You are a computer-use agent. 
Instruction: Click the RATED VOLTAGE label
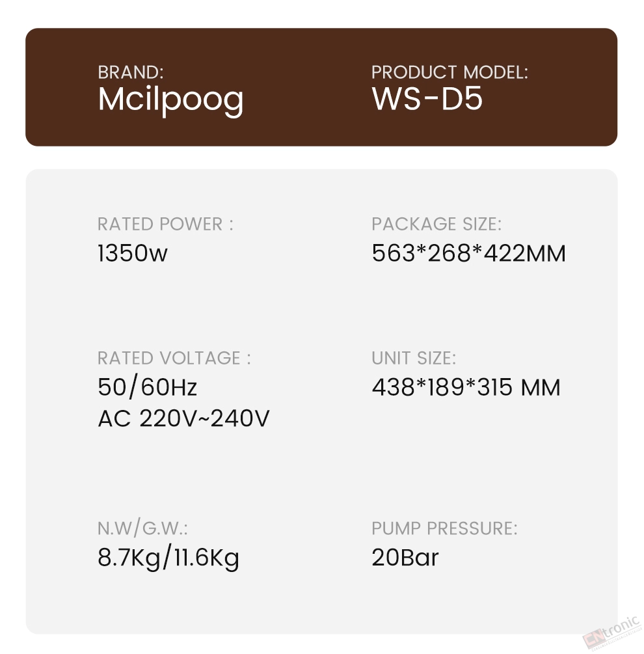click(x=174, y=358)
